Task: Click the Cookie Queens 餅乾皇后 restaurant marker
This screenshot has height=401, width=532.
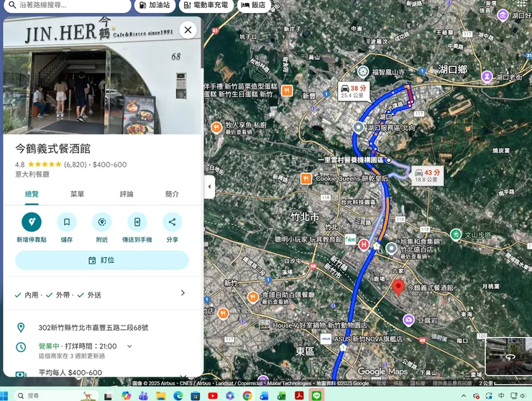Action: 306,178
